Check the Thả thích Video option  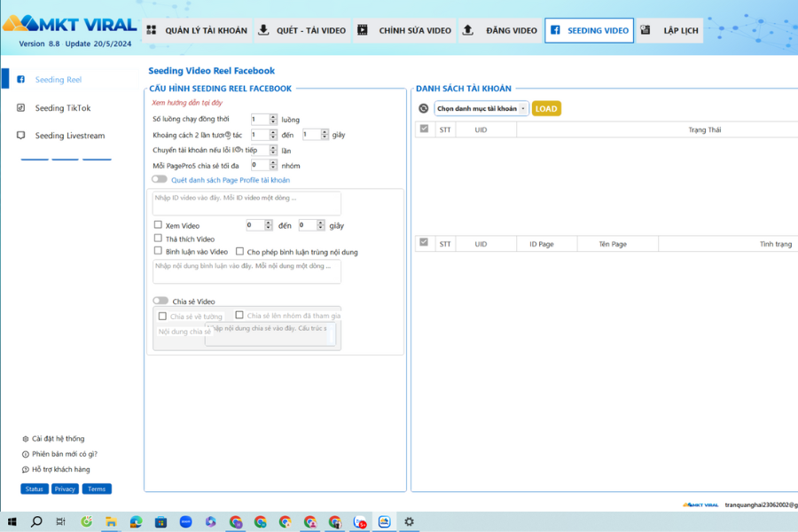click(x=159, y=239)
